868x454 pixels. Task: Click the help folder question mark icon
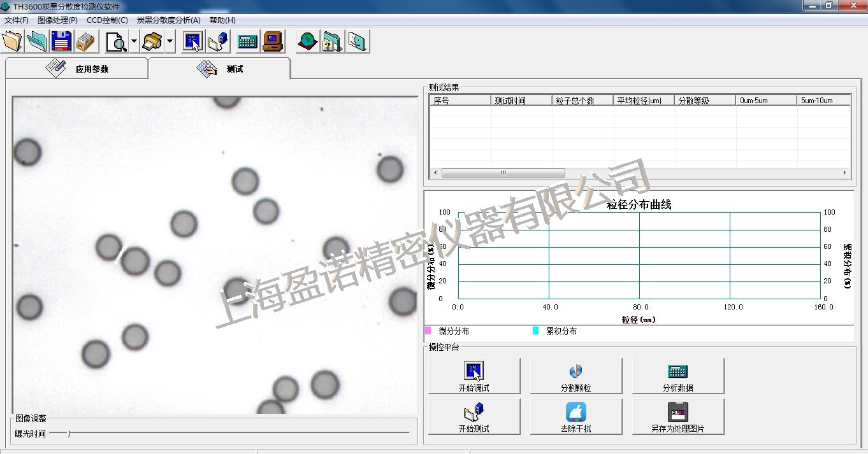pos(332,42)
